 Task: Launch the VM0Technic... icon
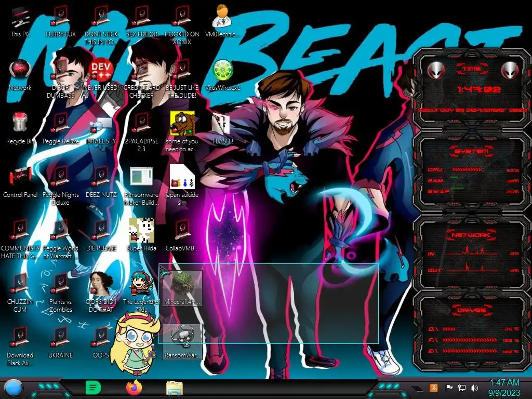222,22
